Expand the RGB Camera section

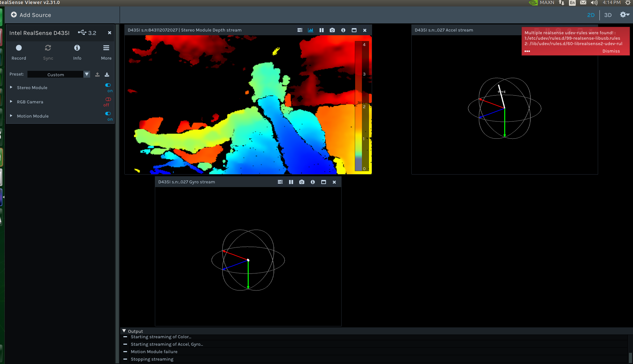pyautogui.click(x=11, y=102)
